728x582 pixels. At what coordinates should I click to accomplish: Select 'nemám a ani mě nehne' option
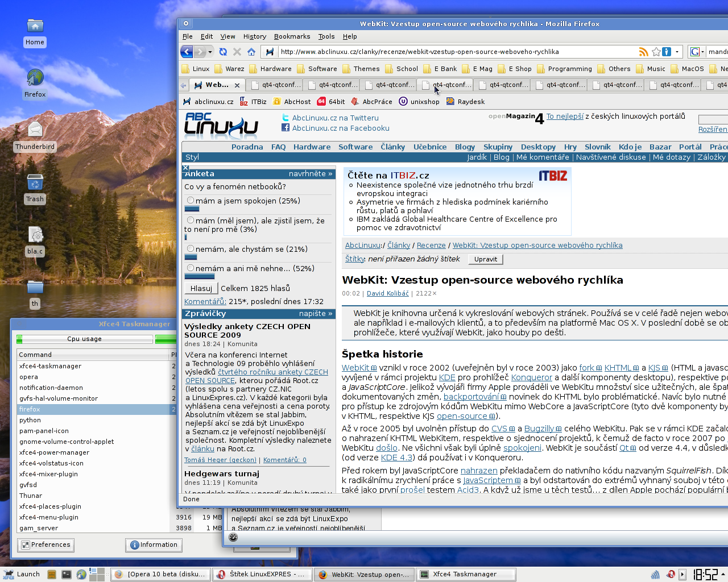pyautogui.click(x=191, y=268)
